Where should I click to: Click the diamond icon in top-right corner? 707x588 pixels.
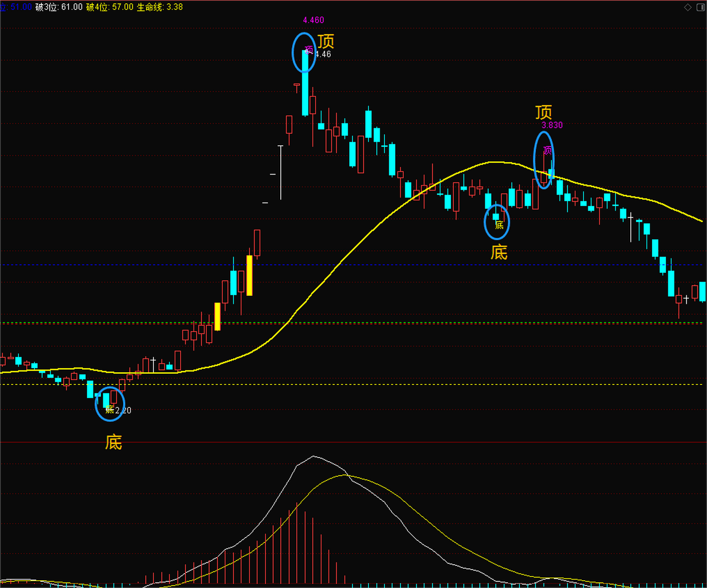point(688,7)
